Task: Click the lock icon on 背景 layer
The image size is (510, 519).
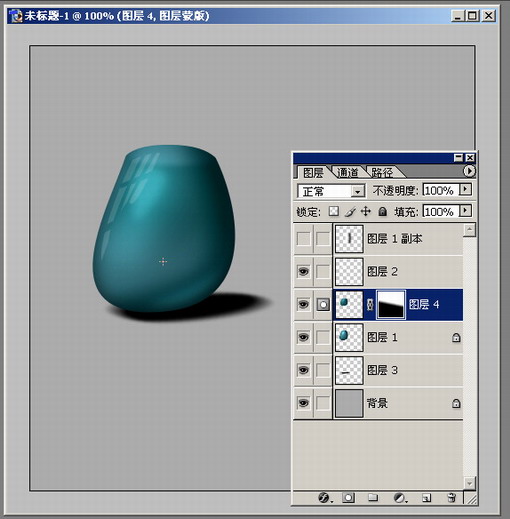Action: point(456,403)
